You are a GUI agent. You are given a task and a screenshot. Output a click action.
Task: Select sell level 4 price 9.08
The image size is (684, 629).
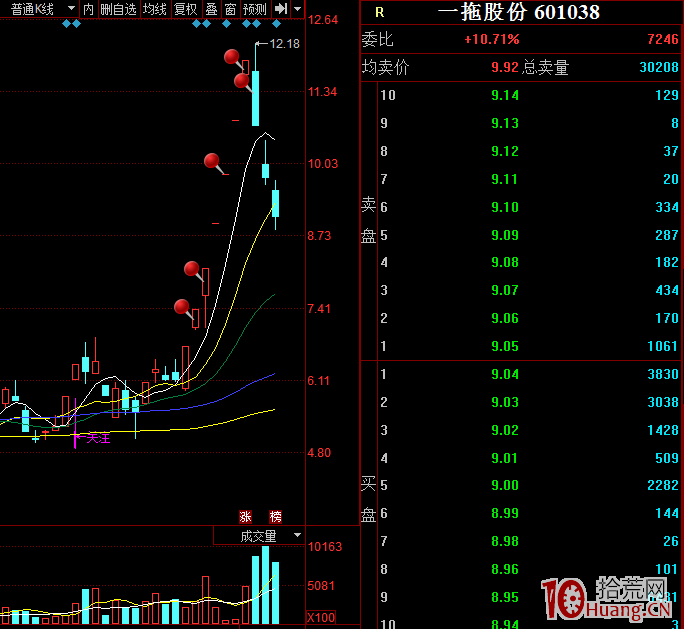pos(505,262)
